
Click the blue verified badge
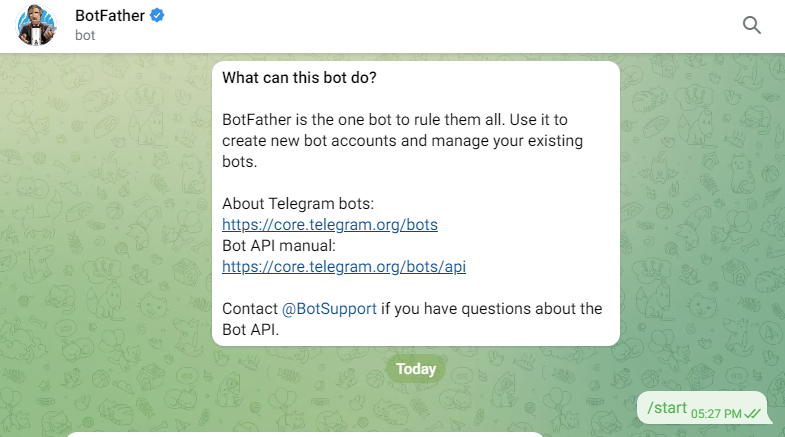click(x=157, y=15)
